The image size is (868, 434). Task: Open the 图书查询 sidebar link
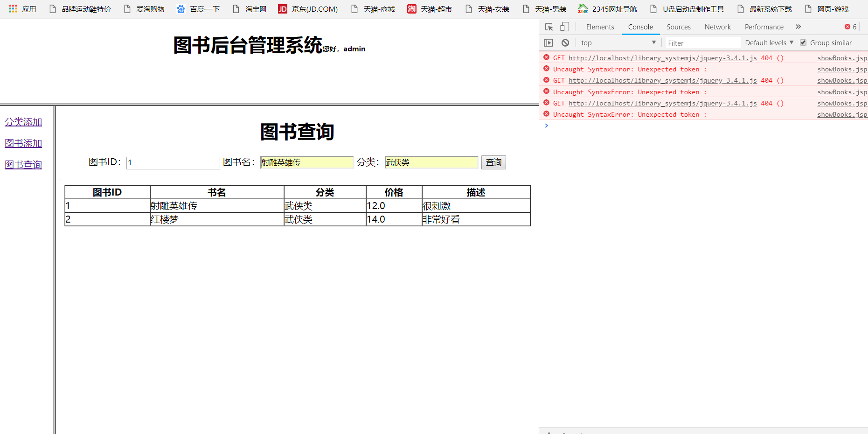point(23,164)
